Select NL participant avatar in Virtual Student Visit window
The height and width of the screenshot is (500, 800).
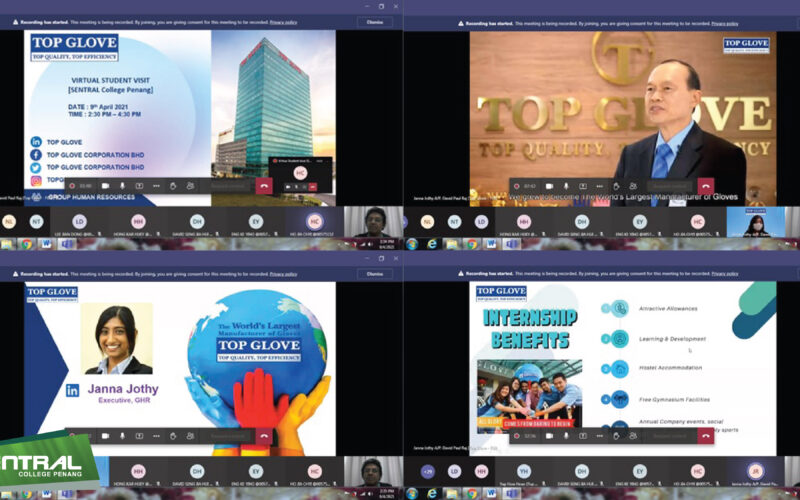point(9,221)
